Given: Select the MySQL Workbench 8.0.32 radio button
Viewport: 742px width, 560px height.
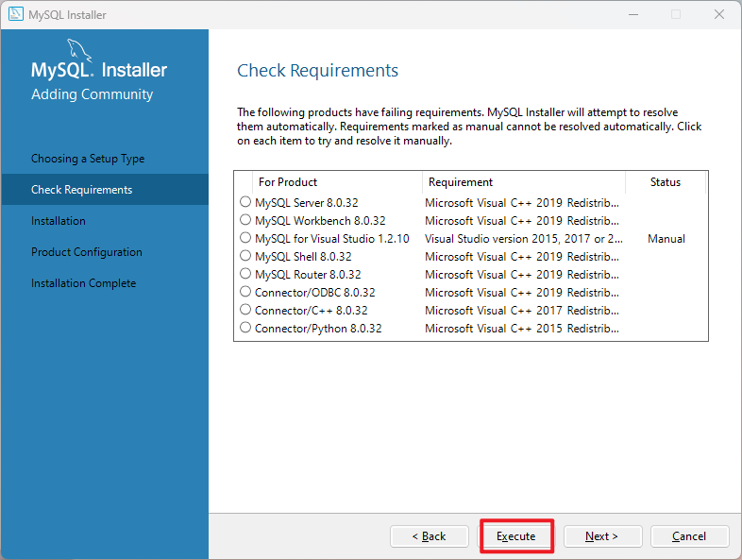Looking at the screenshot, I should tap(245, 220).
